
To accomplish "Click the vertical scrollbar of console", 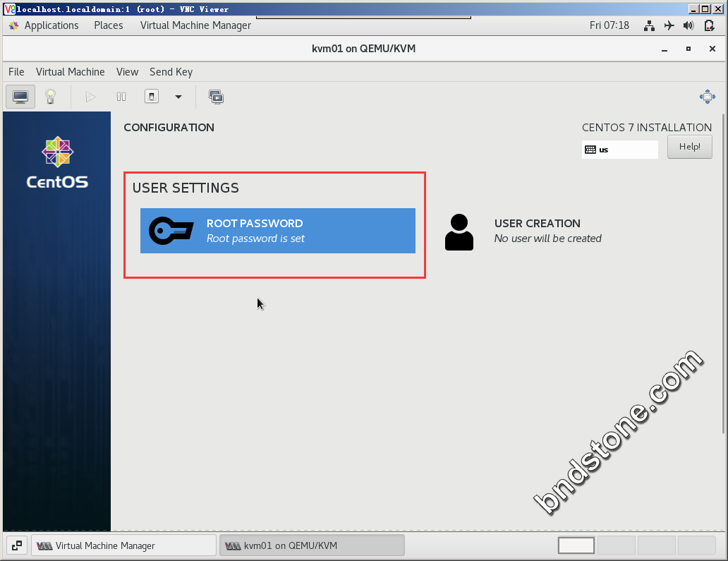I will [723, 274].
